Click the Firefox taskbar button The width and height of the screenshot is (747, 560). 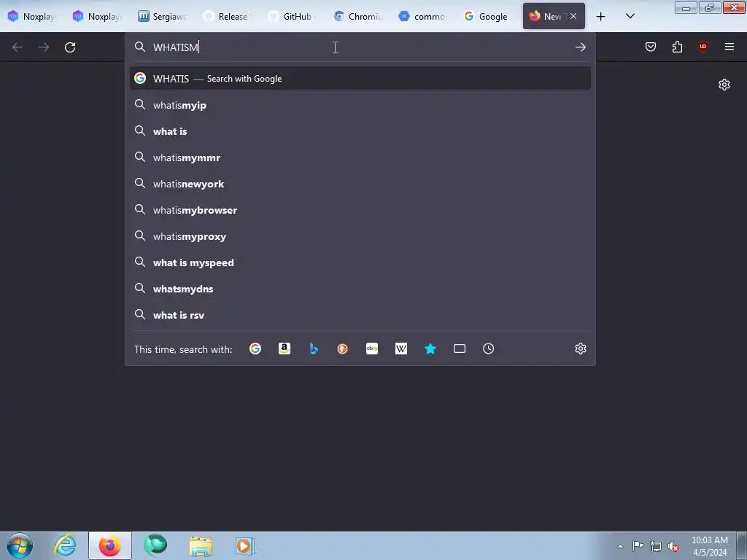point(110,545)
